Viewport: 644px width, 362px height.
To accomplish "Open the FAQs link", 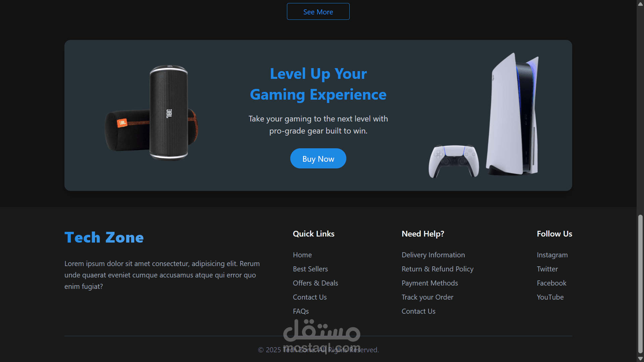I will (x=301, y=311).
